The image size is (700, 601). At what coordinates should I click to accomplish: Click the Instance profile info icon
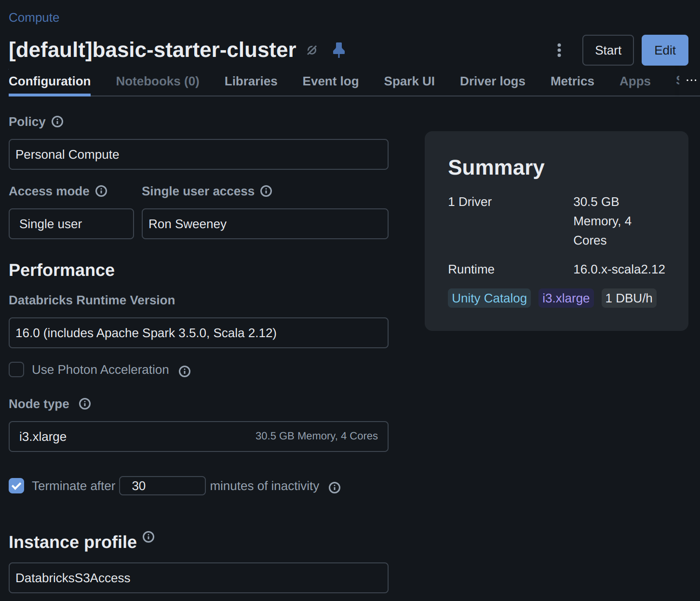click(x=148, y=537)
